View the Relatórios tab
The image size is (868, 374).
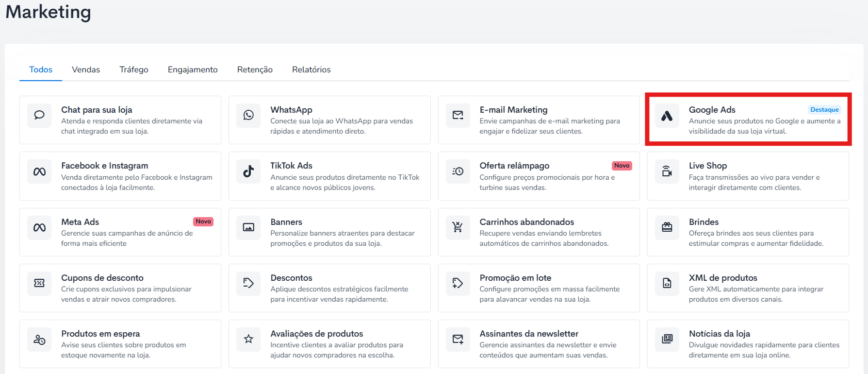[311, 69]
